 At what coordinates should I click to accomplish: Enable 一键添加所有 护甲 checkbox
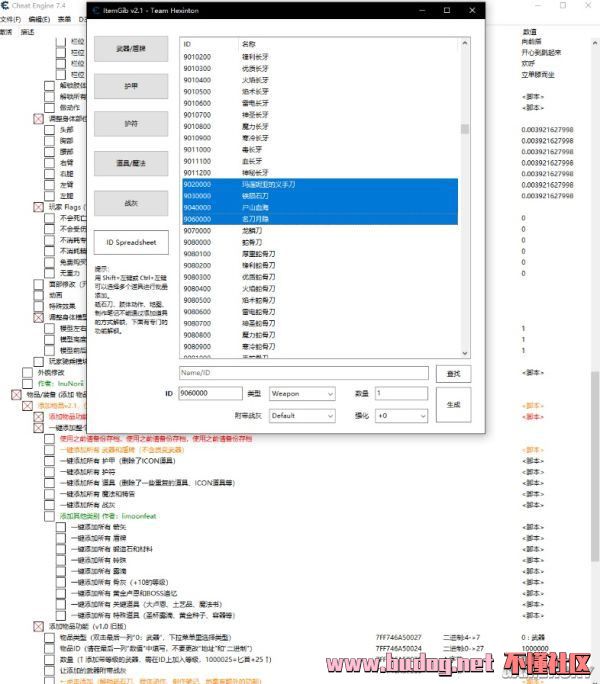[x=50, y=461]
